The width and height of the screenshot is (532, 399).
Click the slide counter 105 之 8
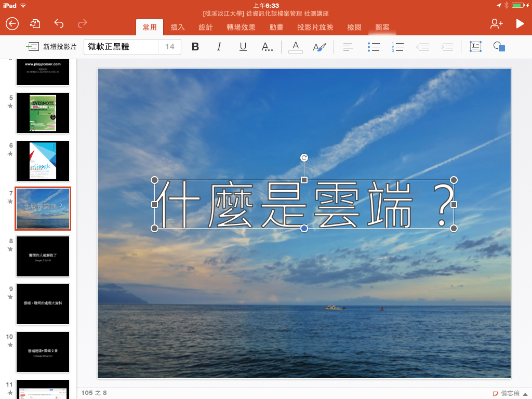tap(94, 393)
